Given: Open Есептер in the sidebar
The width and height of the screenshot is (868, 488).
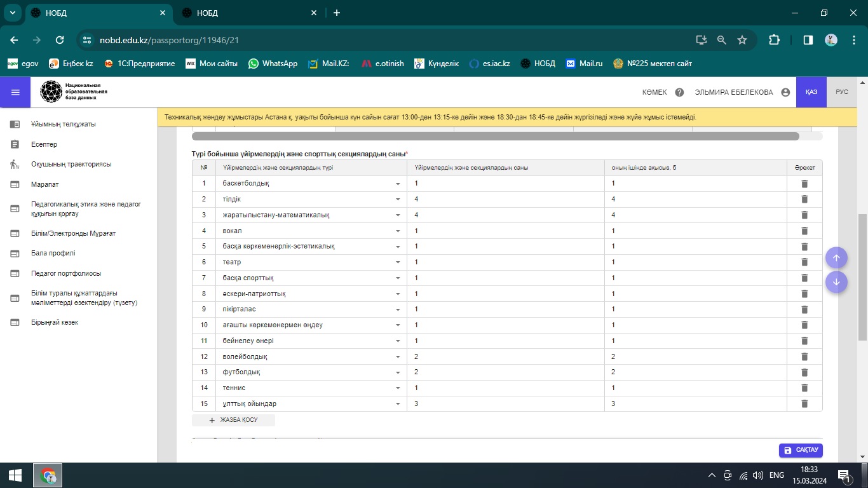Looking at the screenshot, I should pos(44,144).
